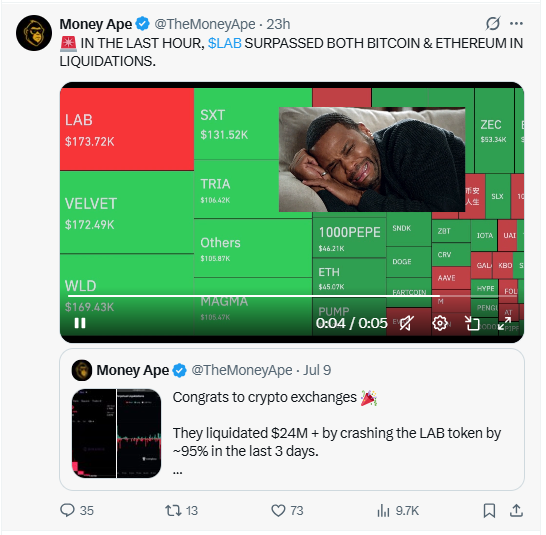Click Money Ape profile avatar
Image resolution: width=546 pixels, height=535 pixels.
coord(34,33)
